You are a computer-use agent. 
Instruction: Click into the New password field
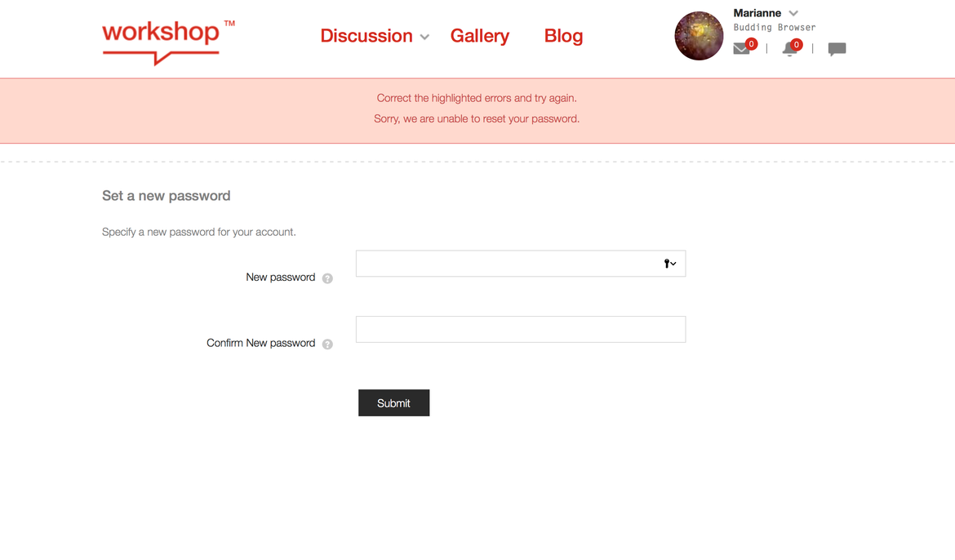[506, 263]
